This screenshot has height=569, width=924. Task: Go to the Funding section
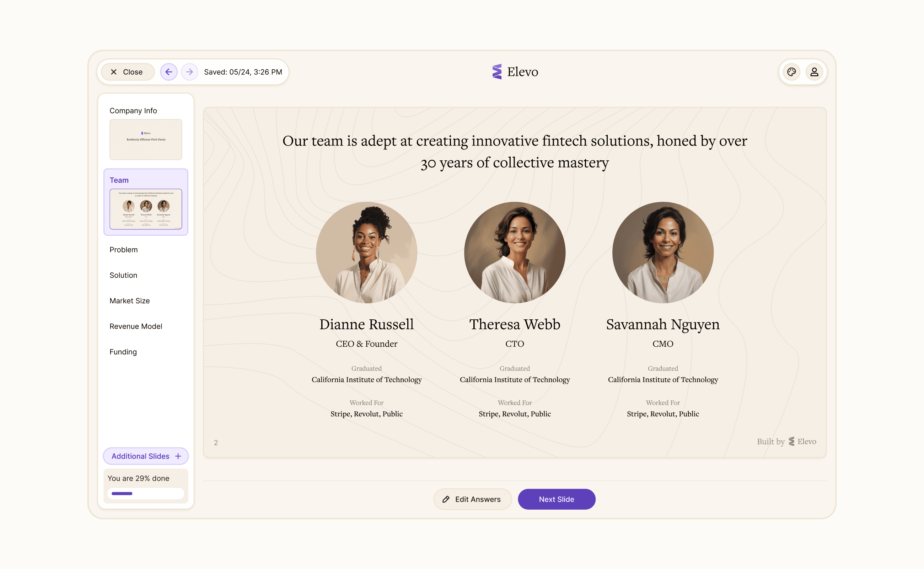[x=123, y=352]
